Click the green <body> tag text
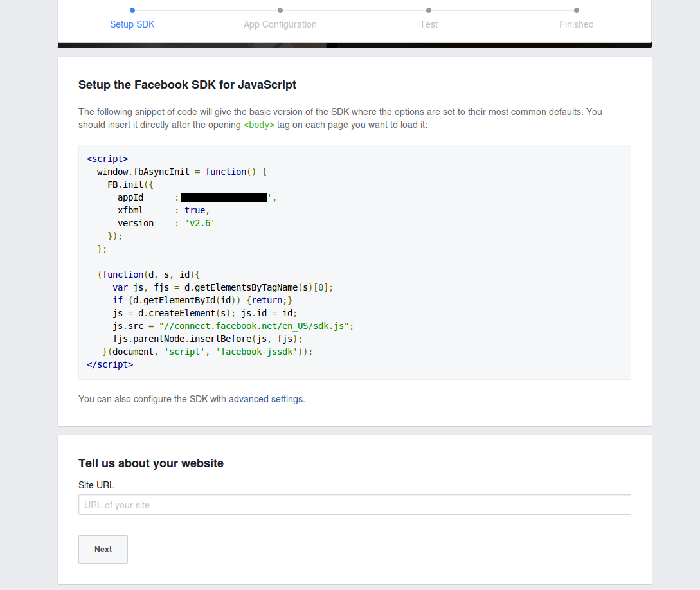Viewport: 700px width, 590px height. (259, 125)
